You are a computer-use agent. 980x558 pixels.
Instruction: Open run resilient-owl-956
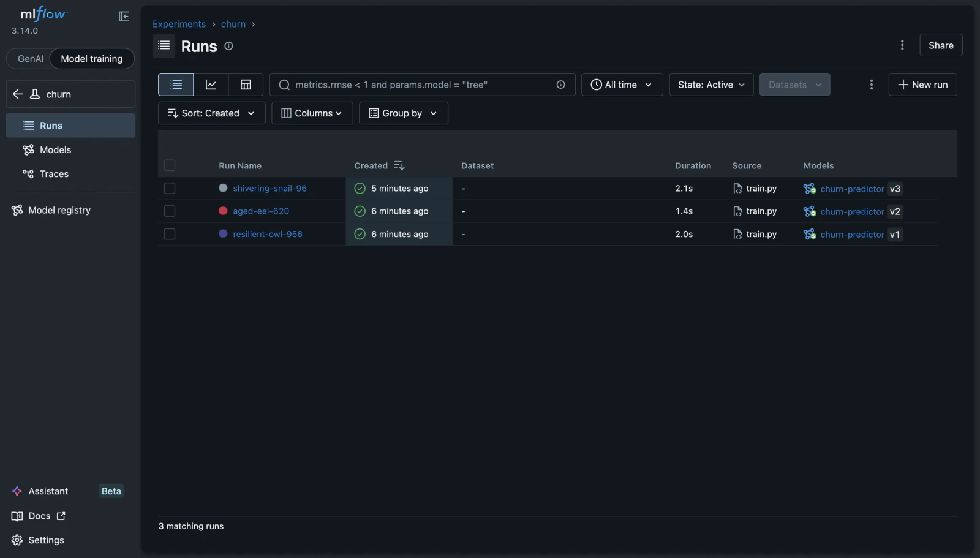(x=268, y=234)
